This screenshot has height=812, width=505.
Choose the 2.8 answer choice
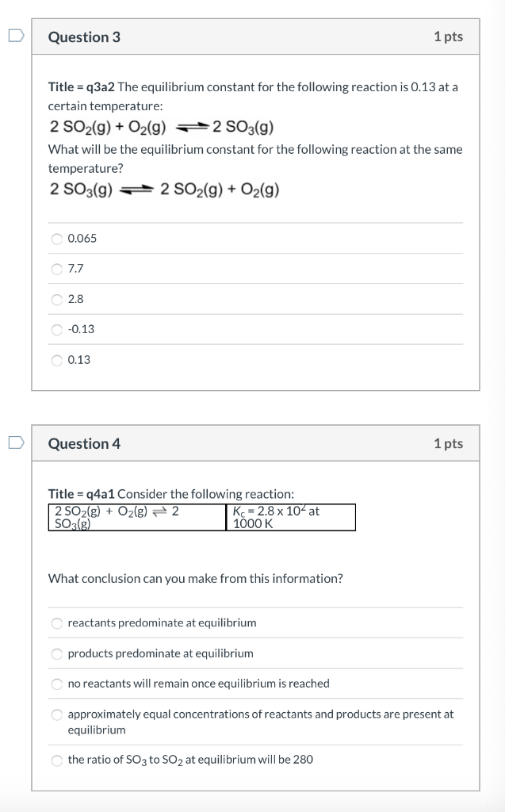56,299
